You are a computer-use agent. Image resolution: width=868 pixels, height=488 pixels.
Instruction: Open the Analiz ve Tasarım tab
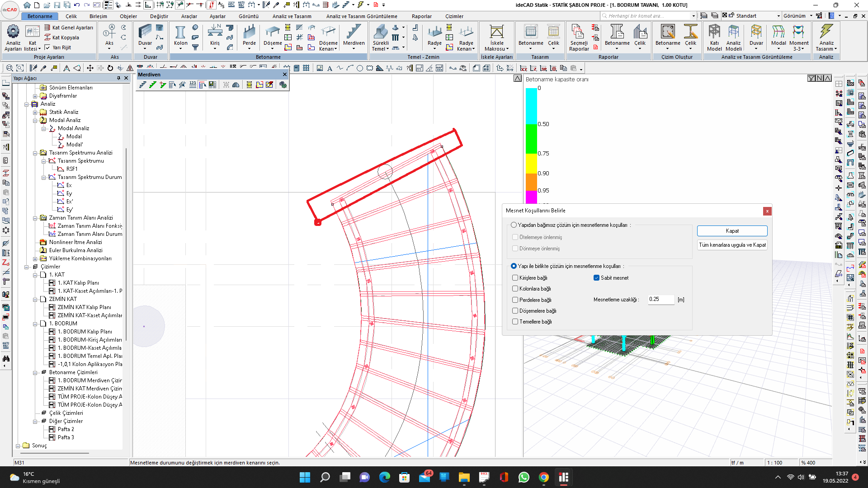[x=292, y=16]
